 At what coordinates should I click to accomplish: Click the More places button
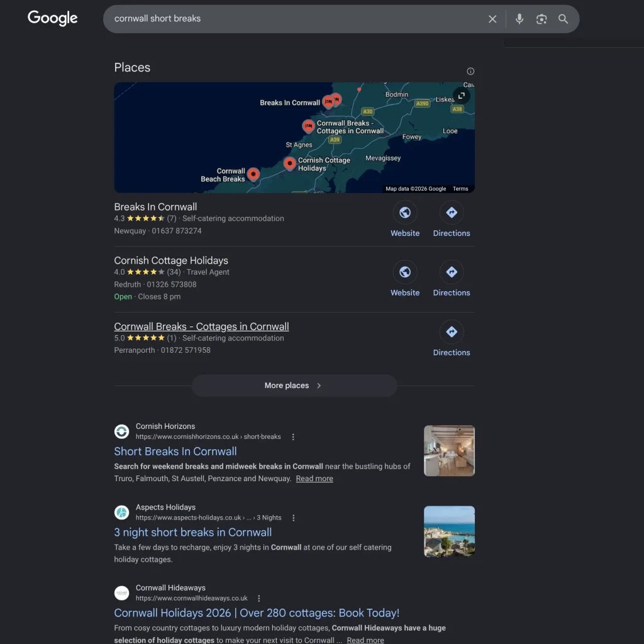(x=294, y=386)
